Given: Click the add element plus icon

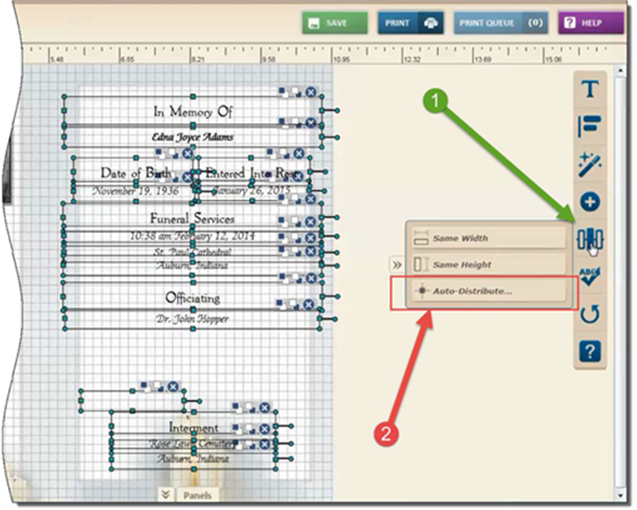Looking at the screenshot, I should click(x=590, y=202).
